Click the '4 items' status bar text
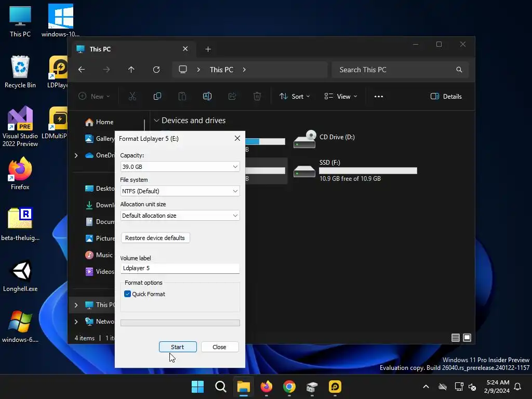Screen dimensions: 532x399 [85, 338]
